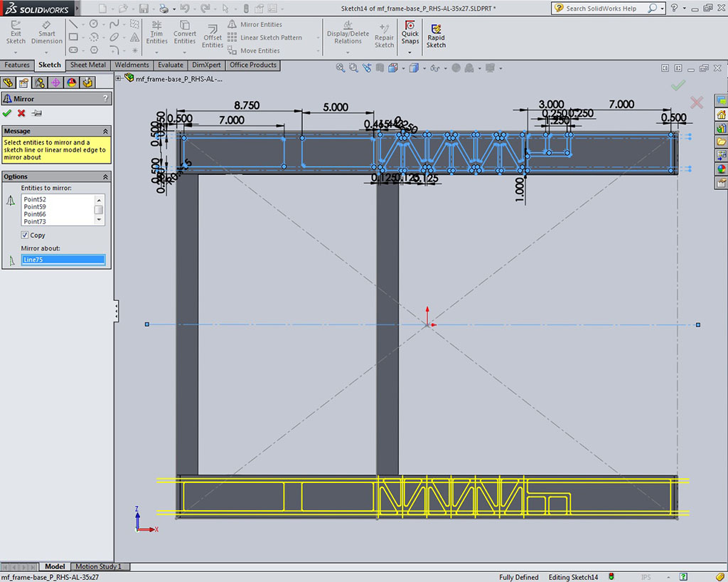Pin the Mirror property panel open

click(37, 113)
